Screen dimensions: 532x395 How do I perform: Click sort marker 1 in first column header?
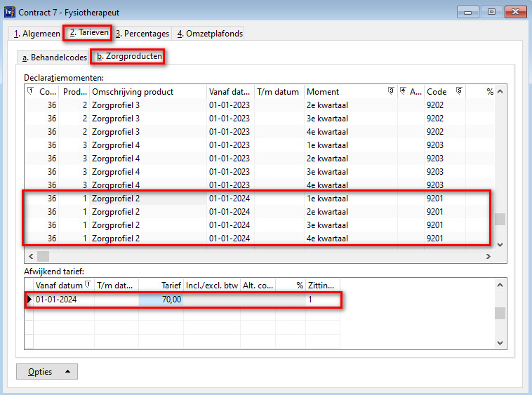click(x=29, y=91)
